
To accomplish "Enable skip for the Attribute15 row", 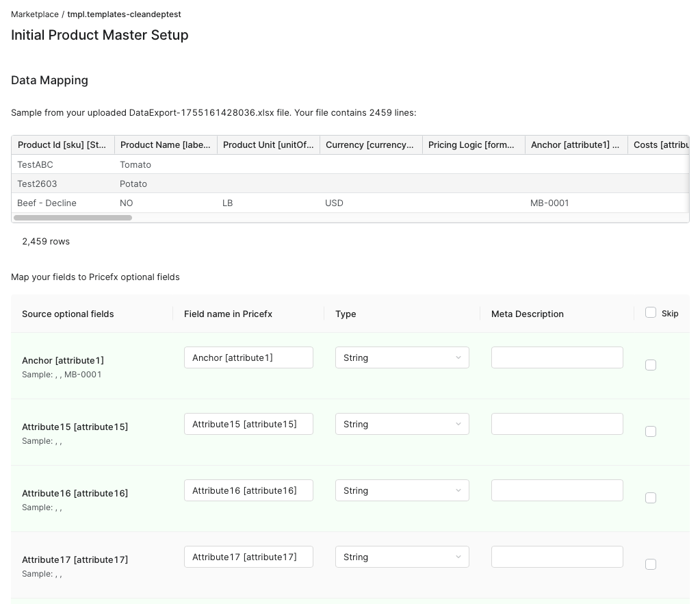I will 651,431.
